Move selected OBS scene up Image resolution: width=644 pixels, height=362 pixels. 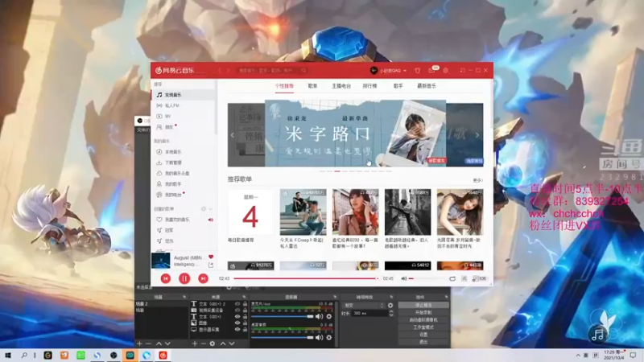point(159,343)
